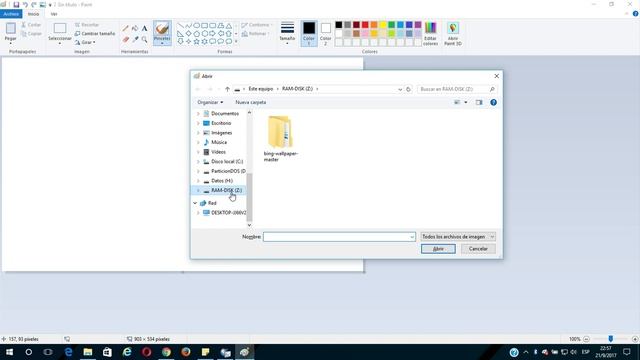Pick the orange color swatch in palette

click(374, 25)
